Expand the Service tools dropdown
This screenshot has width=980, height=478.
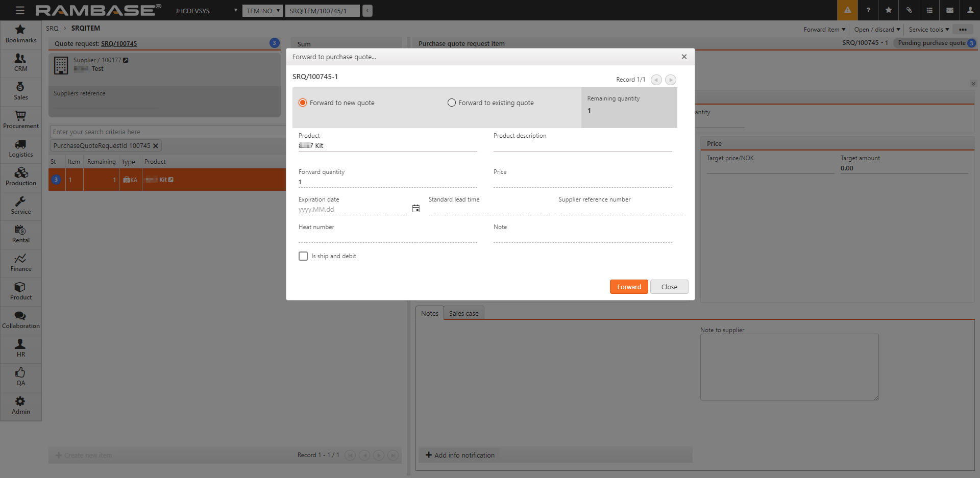point(928,30)
